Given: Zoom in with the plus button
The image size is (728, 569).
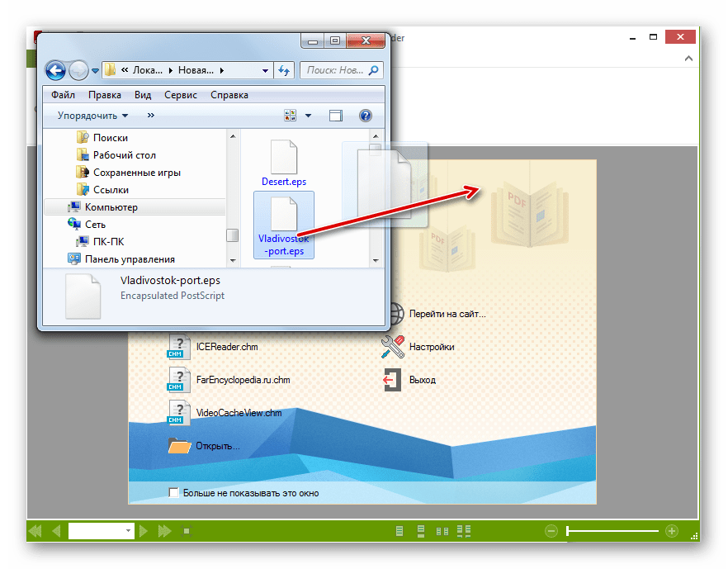Looking at the screenshot, I should [x=672, y=530].
